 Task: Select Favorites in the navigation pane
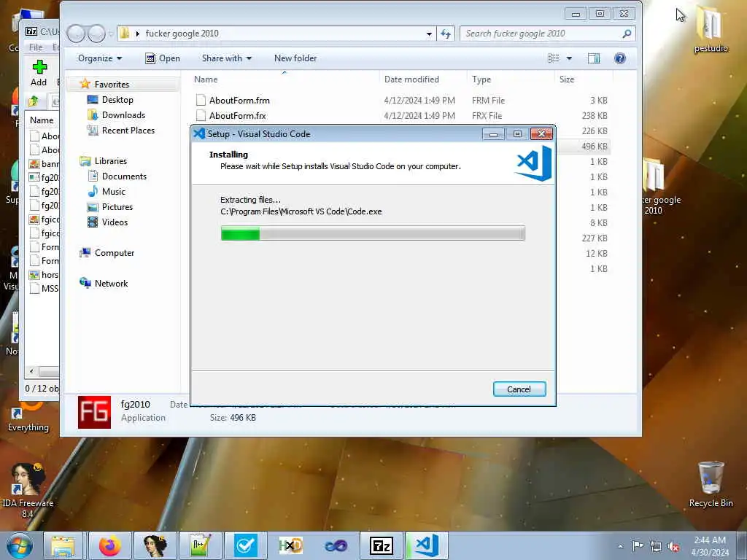112,85
